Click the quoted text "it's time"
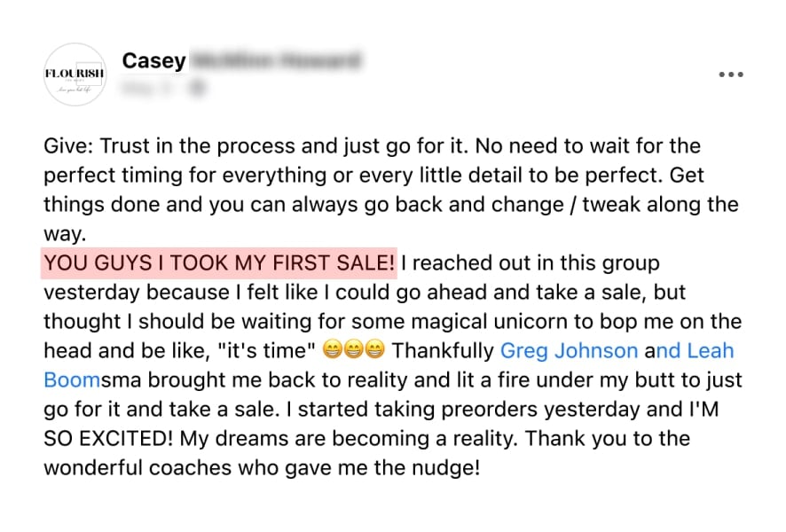Screen dimensions: 786x532 point(268,350)
